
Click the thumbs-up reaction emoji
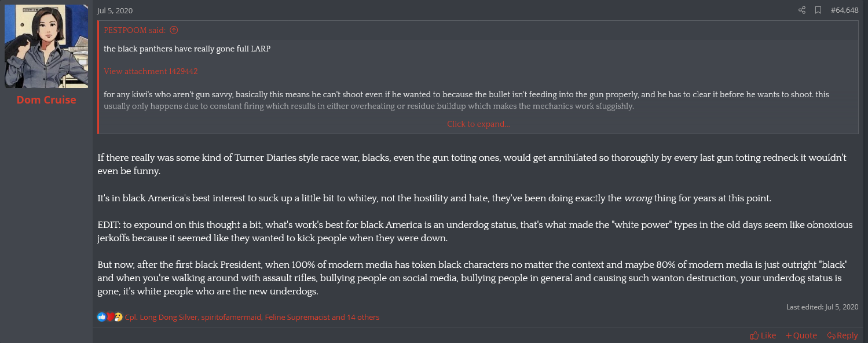click(102, 317)
